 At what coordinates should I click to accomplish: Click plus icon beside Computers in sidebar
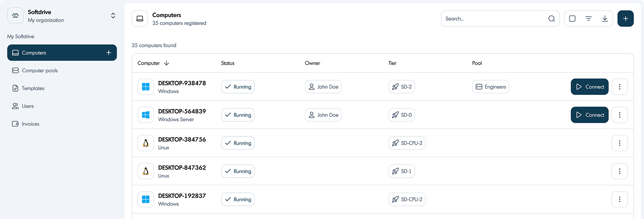pos(109,53)
